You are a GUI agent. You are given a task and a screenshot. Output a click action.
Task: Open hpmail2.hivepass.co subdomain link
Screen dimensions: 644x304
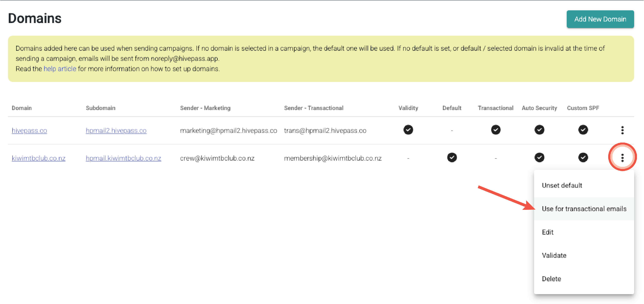pyautogui.click(x=116, y=131)
